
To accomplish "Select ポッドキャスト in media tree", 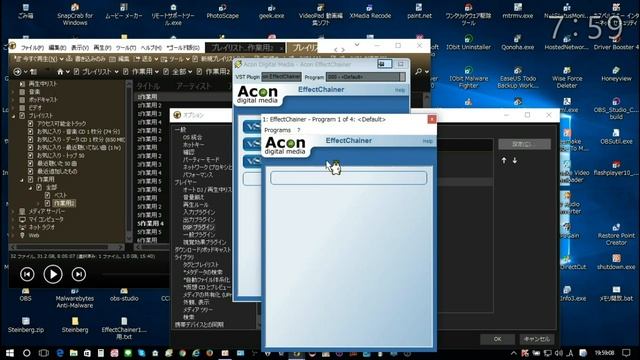I will click(43, 100).
